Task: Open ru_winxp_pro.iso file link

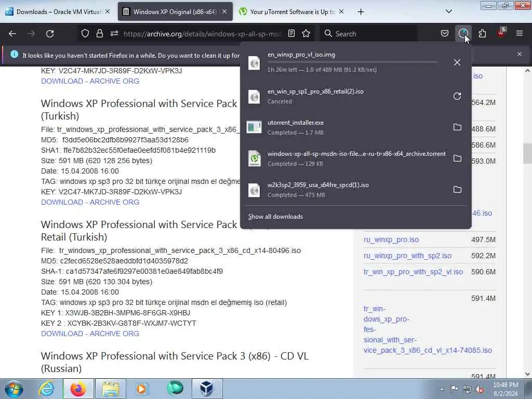Action: point(391,240)
